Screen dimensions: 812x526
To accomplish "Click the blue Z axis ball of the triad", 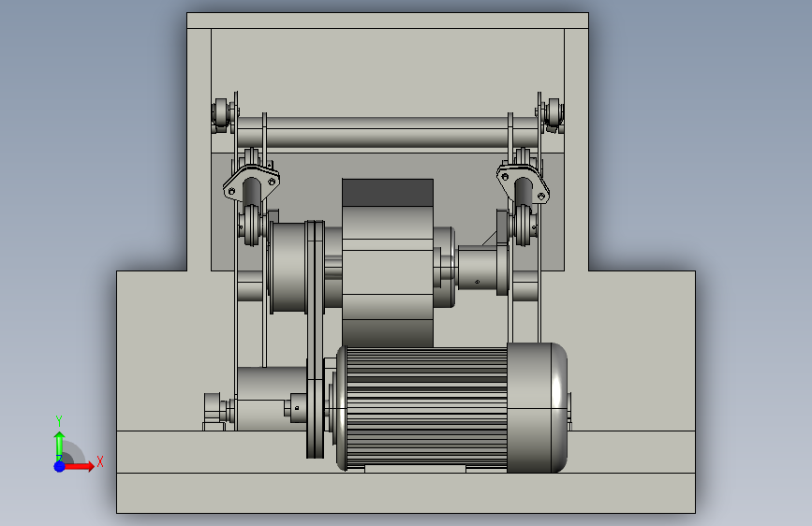I will pyautogui.click(x=59, y=466).
